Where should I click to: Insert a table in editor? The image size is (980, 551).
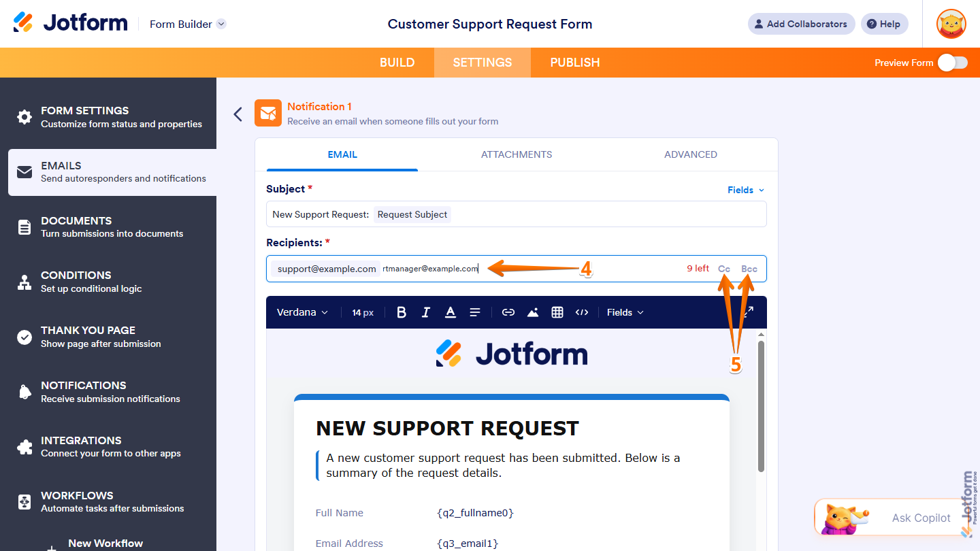557,312
